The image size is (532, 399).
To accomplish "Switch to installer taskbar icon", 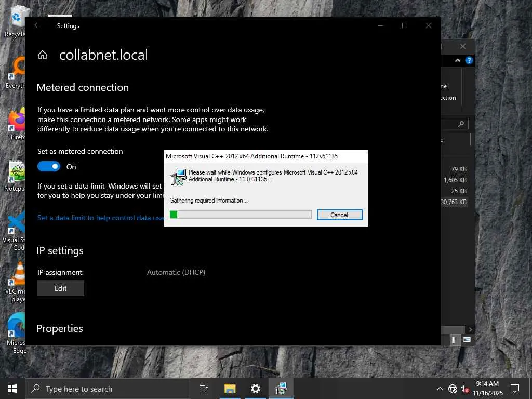I will 281,389.
